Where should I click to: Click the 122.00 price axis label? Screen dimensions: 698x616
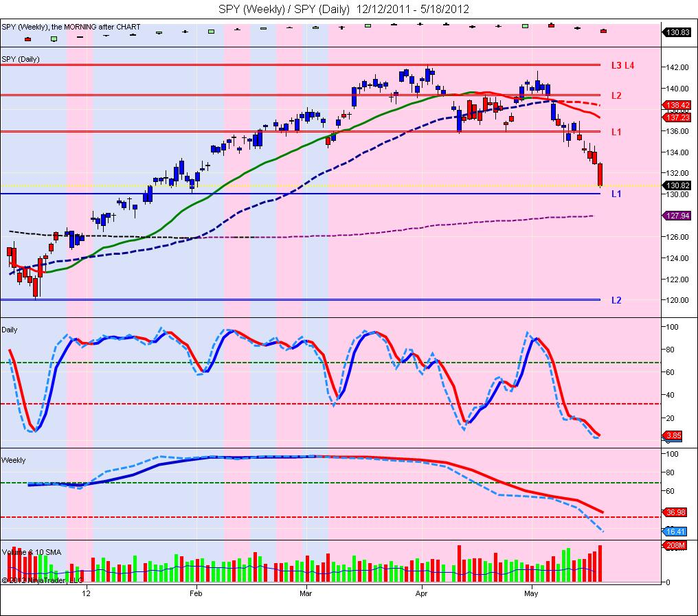(x=677, y=280)
